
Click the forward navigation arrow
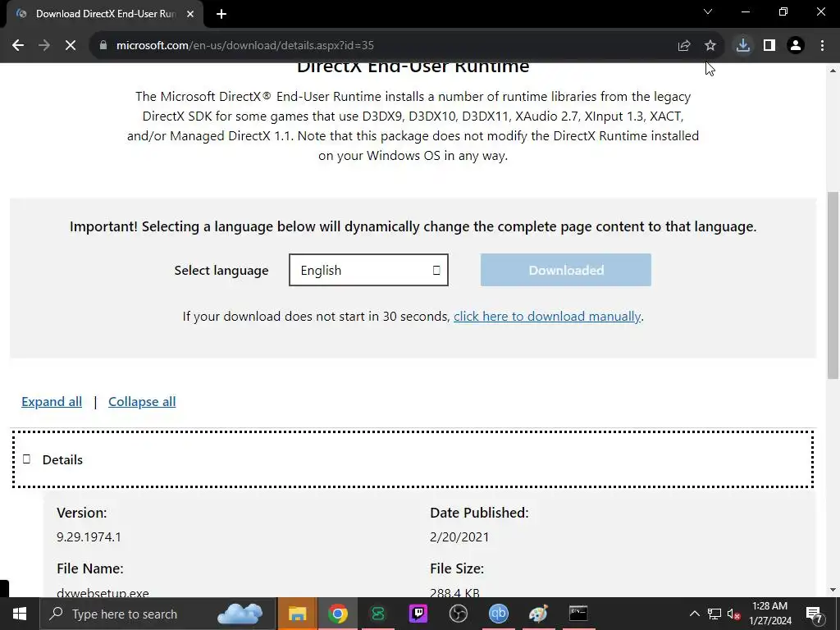44,46
